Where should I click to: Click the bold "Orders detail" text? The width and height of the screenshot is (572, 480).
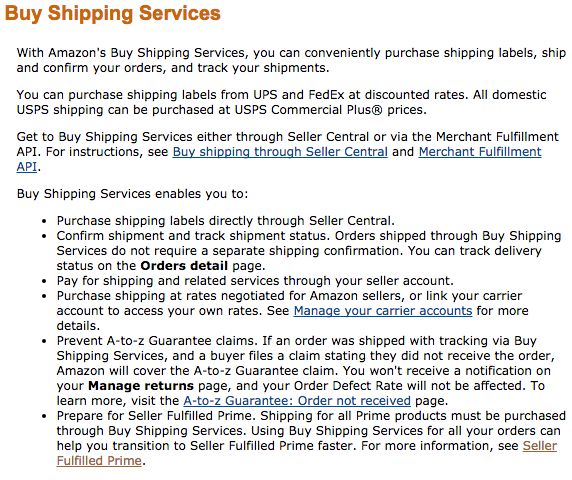(184, 266)
